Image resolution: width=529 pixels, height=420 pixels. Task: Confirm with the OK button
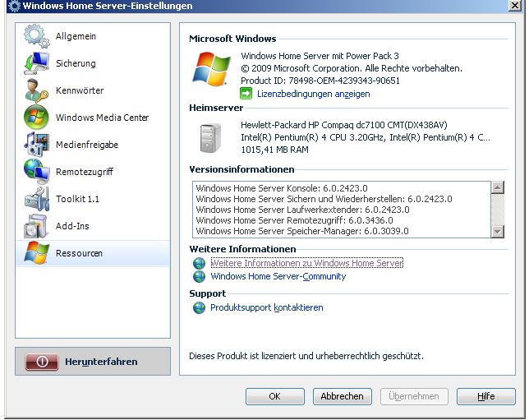(275, 396)
